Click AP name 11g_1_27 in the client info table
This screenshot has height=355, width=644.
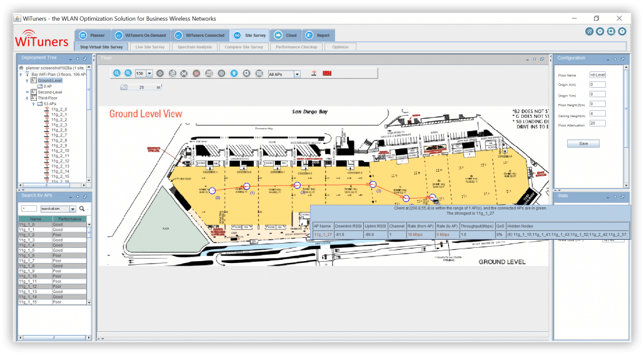click(323, 234)
